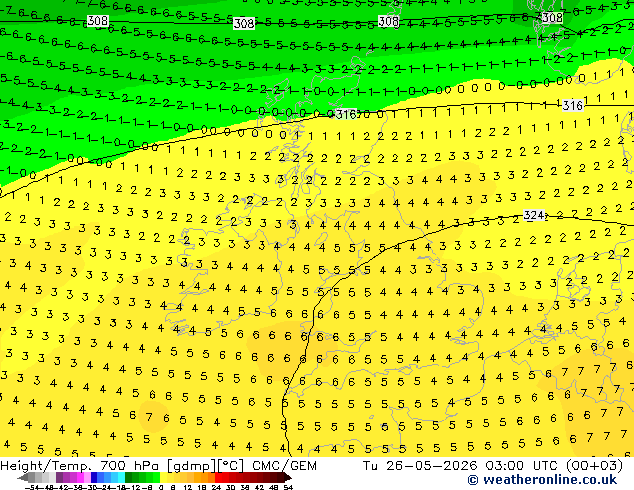Viewport: 634px width, 490px height.
Task: Click the dark maroon right arrow of color scale
Action: coord(287,477)
